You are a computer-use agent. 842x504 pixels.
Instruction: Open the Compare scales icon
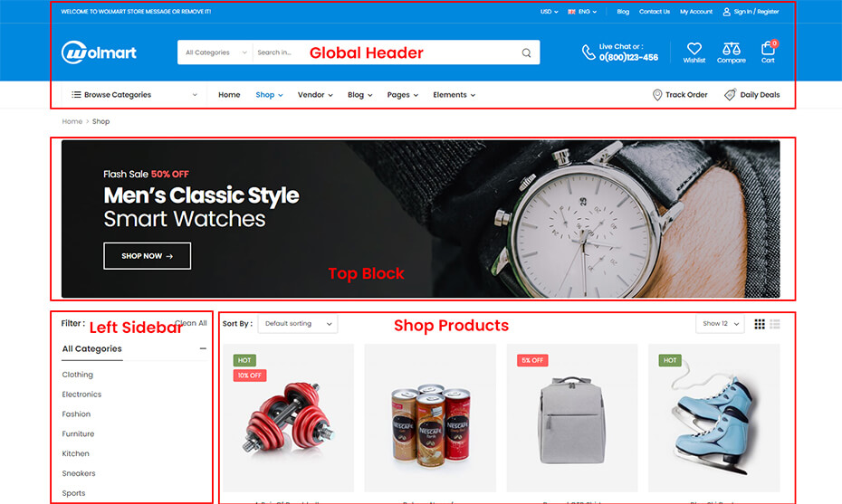(x=731, y=49)
